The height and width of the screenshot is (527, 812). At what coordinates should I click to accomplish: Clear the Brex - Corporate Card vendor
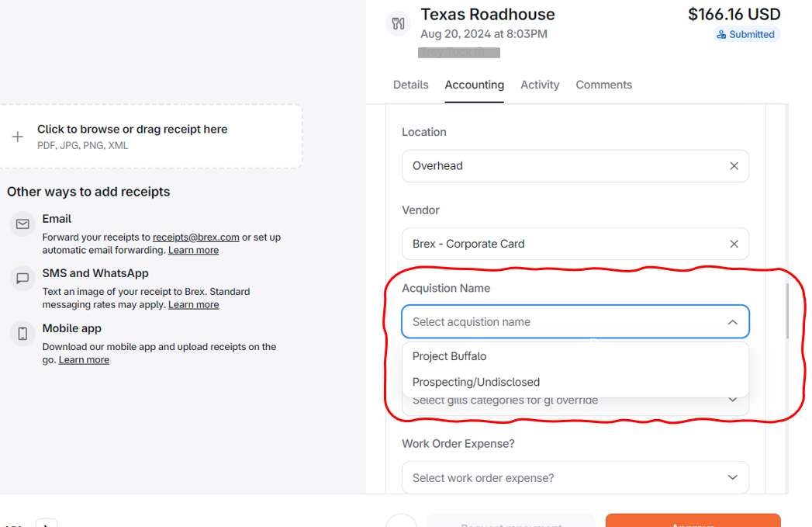tap(734, 244)
